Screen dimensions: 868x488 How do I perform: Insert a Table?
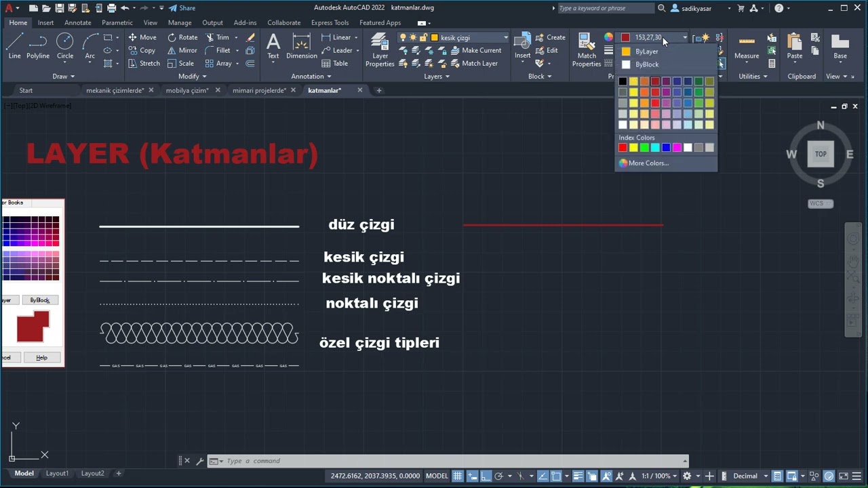coord(334,63)
